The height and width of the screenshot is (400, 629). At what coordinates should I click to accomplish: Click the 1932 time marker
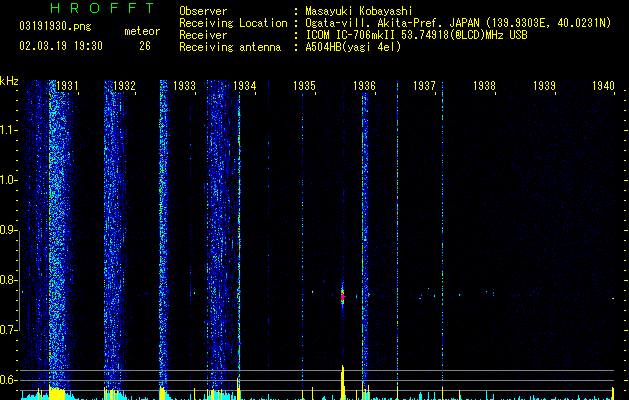click(x=124, y=86)
